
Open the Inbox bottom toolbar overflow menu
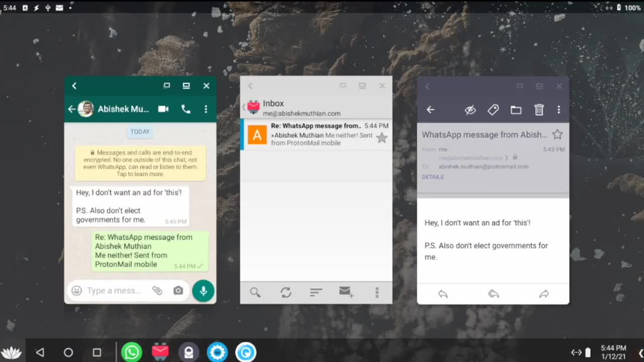(377, 292)
